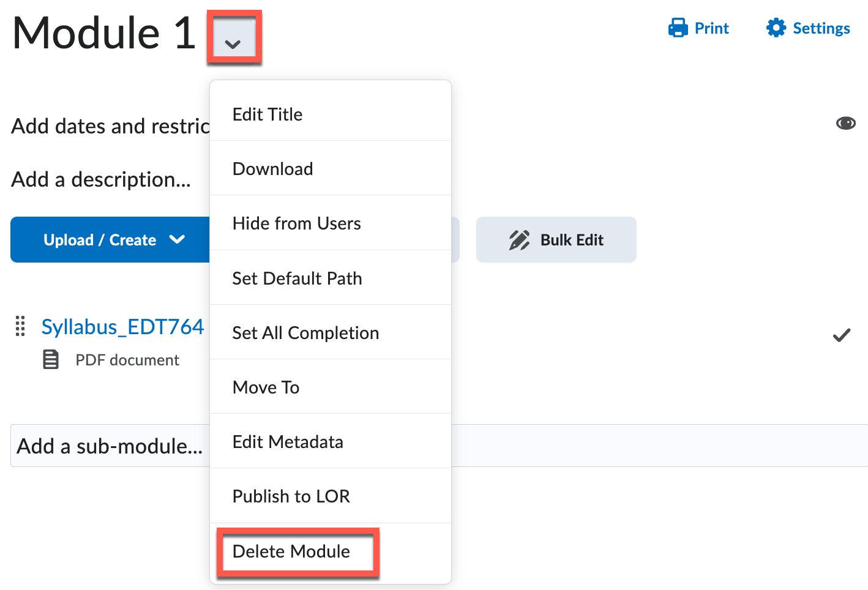Click the drag handle beside Syllabus_EDT764
868x590 pixels.
[x=20, y=327]
